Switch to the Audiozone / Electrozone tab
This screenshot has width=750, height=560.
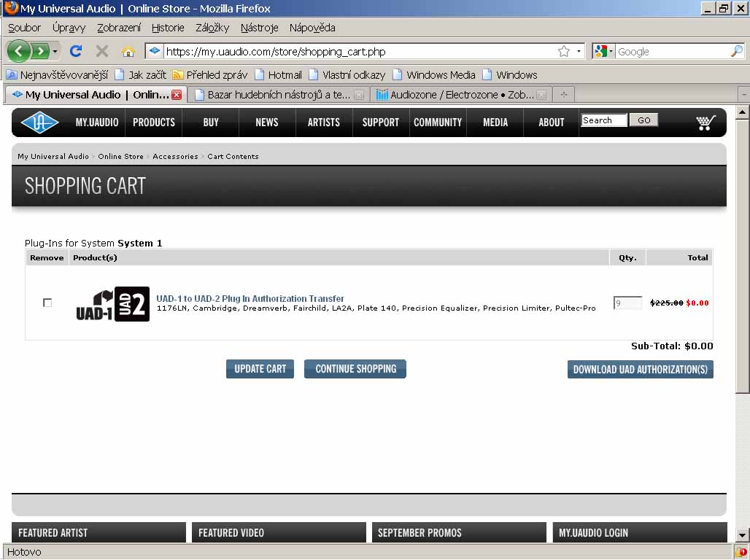click(x=455, y=95)
